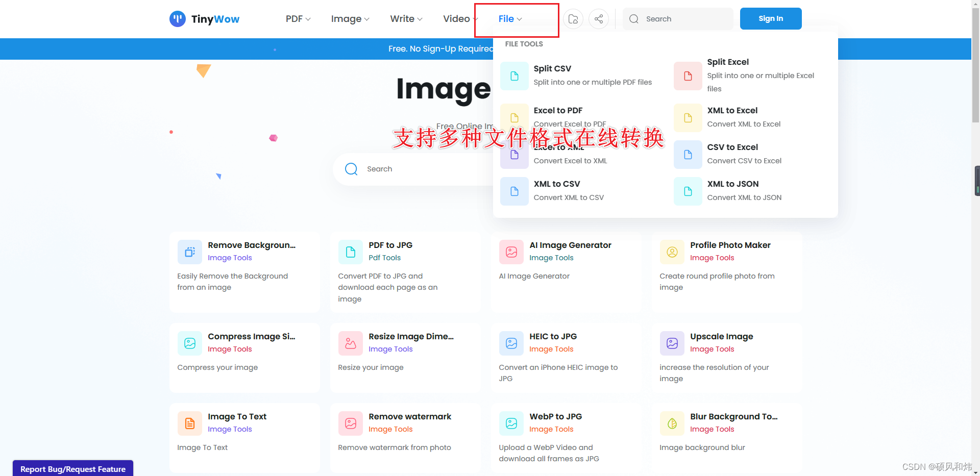The width and height of the screenshot is (980, 476).
Task: Open the AI Image Generator link
Action: pos(570,245)
